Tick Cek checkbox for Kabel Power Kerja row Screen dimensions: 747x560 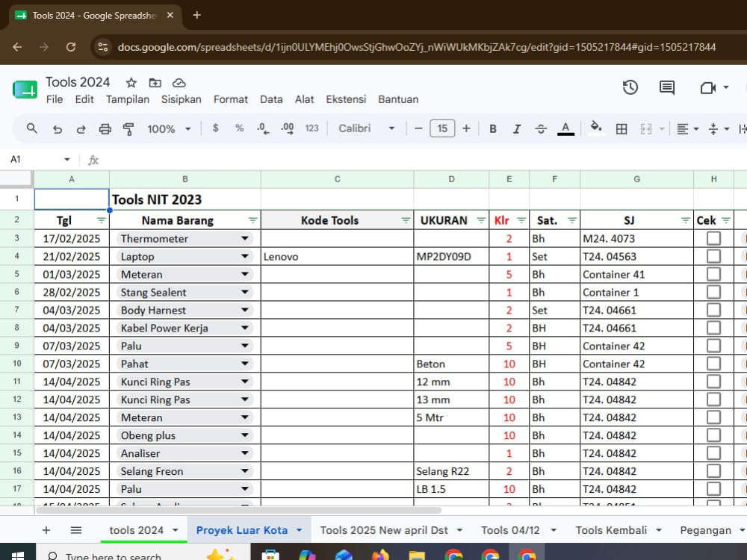[x=713, y=328]
